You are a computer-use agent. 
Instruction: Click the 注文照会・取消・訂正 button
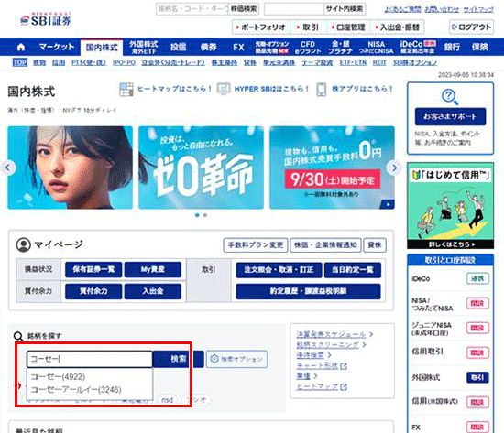point(279,270)
